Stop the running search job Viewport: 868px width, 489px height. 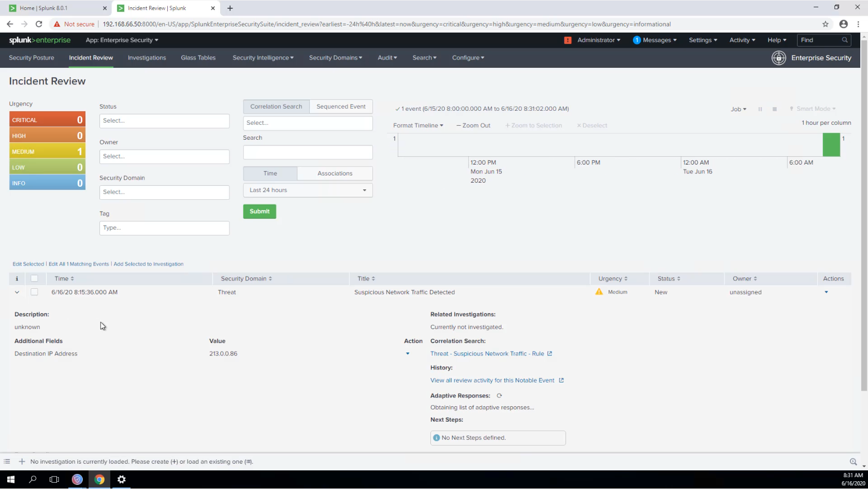775,109
